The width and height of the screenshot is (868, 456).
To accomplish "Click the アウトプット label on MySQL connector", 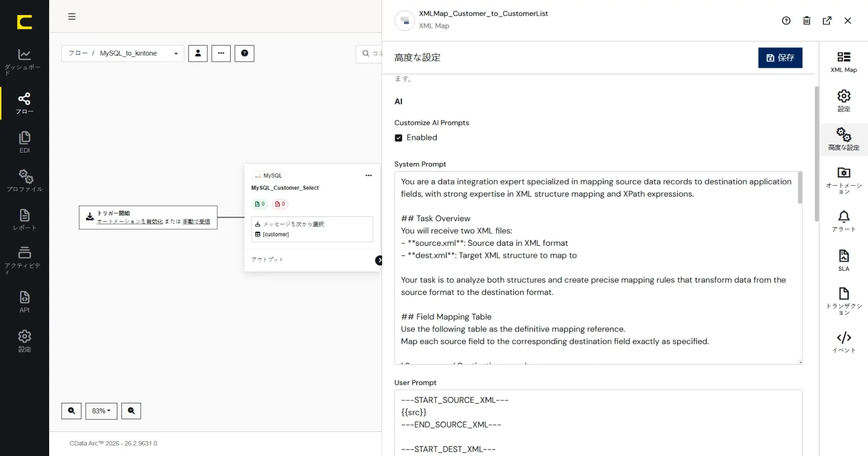I will [267, 260].
